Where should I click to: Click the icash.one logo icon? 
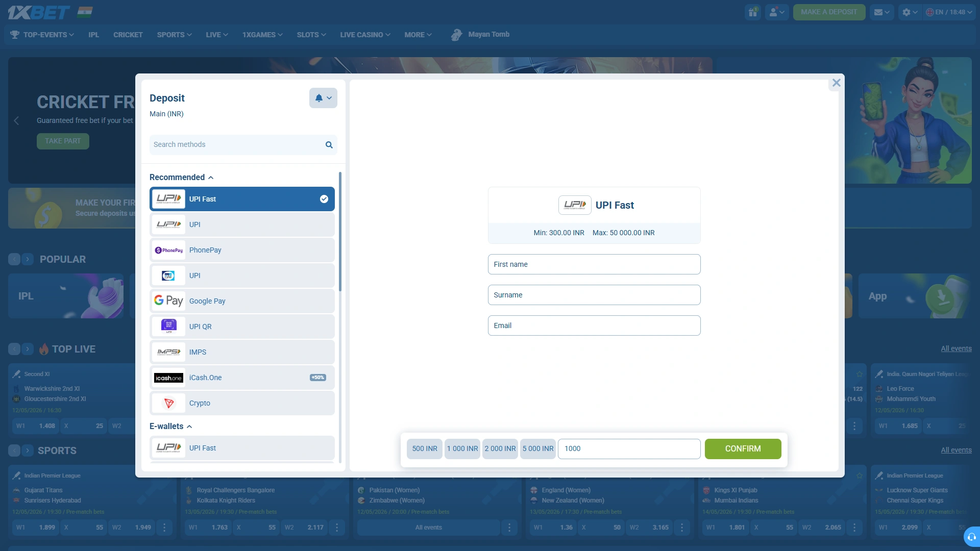pos(169,378)
